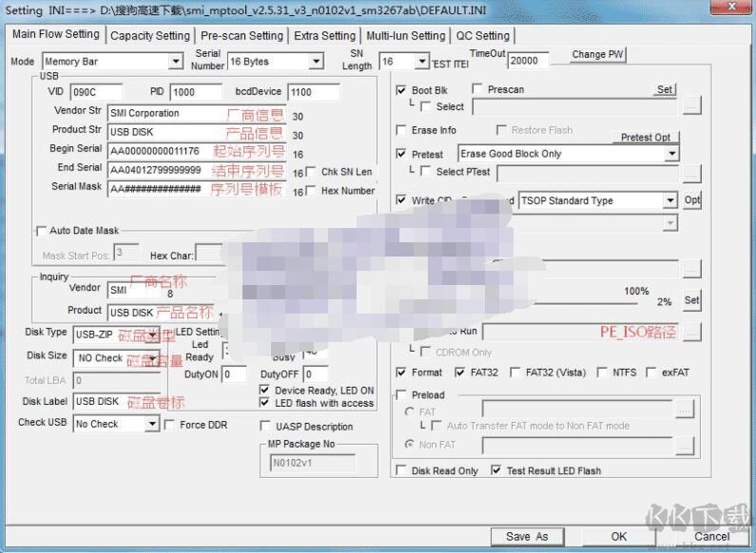Toggle the Boot Blk checkbox
The image size is (756, 553).
401,90
